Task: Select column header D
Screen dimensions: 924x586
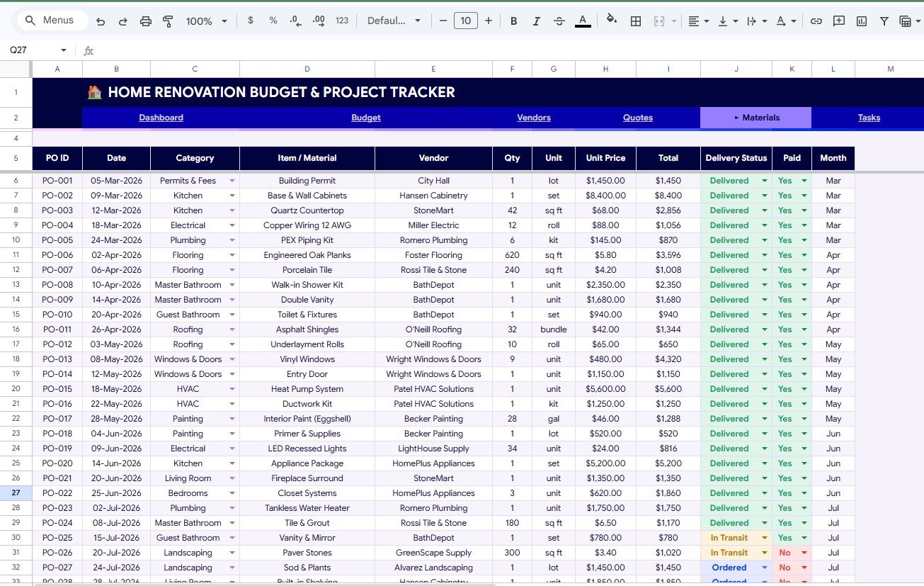Action: click(307, 69)
